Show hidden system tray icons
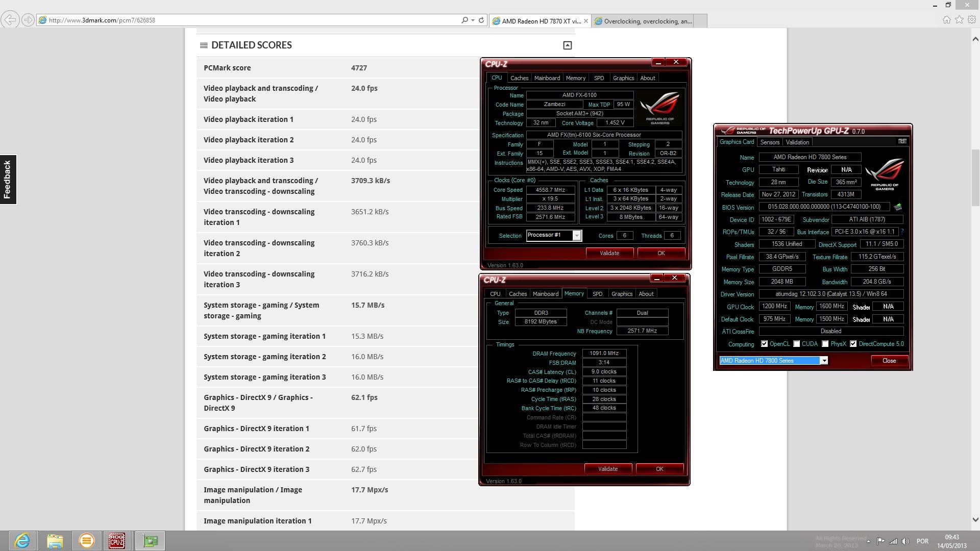This screenshot has width=980, height=551. pos(868,541)
